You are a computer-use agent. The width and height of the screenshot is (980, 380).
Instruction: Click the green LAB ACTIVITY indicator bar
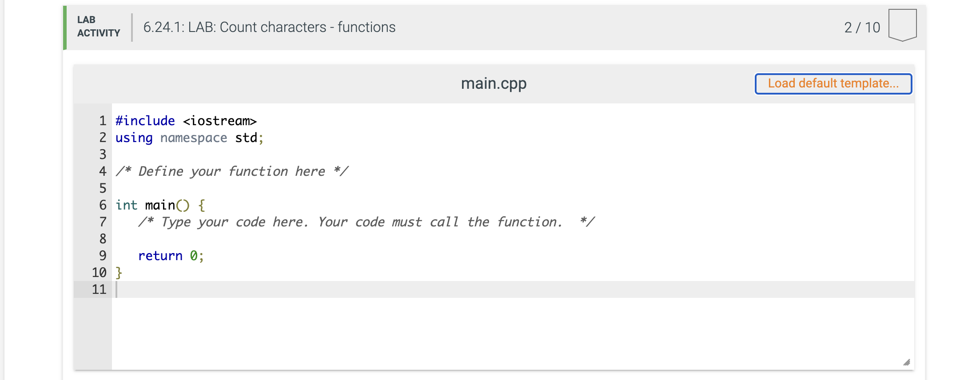66,25
